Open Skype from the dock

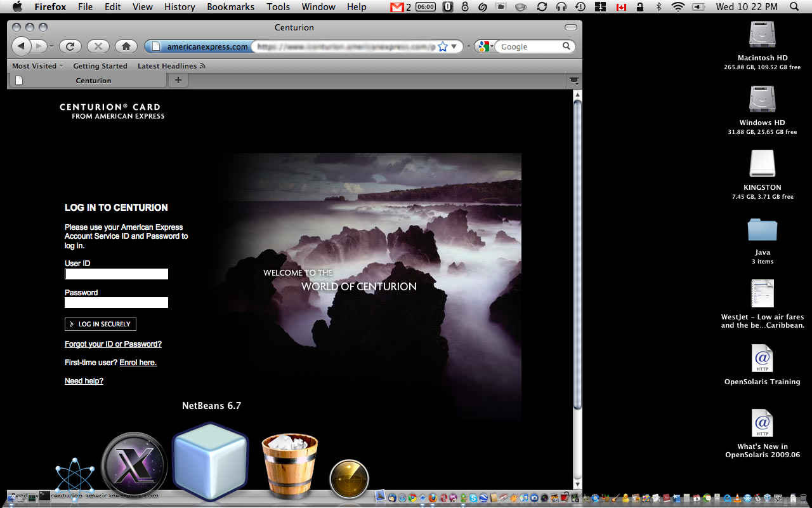tap(473, 498)
